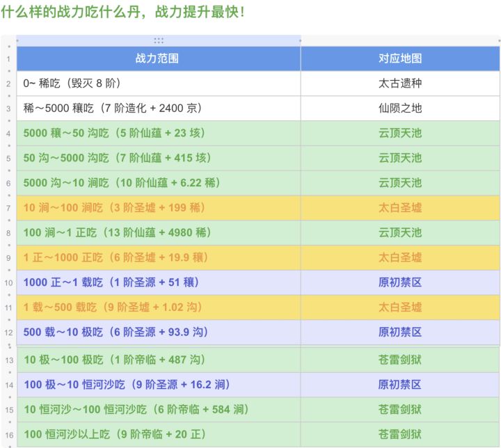Select cell 100 恒河沙以上吃（9 阶帝临 + 20 正）
The image size is (501, 448).
[x=159, y=435]
